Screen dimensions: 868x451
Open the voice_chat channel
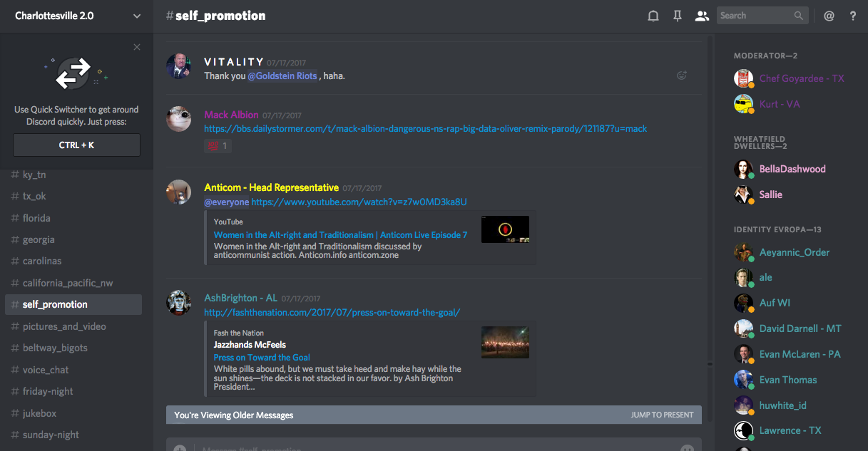coord(46,370)
